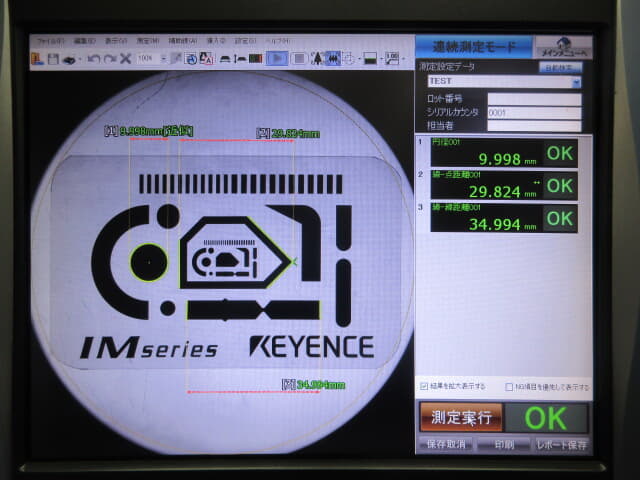Click the orange 測定実行 (Run measurement) button
The image size is (640, 480).
(461, 418)
